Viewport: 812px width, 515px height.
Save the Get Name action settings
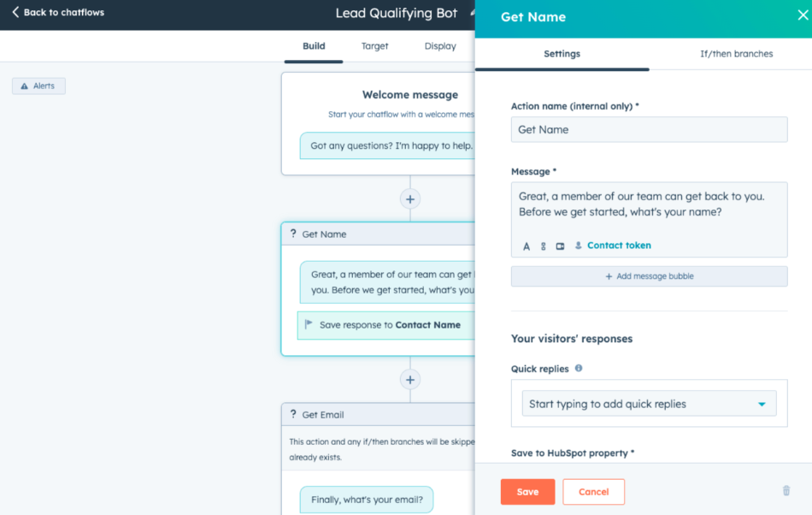[x=527, y=491]
